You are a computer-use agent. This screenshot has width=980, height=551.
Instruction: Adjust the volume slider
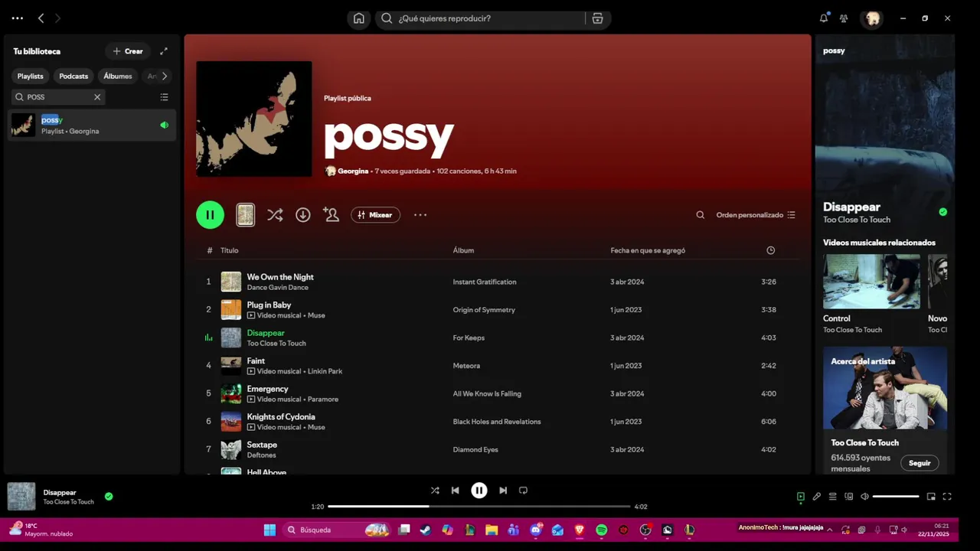[x=896, y=497]
